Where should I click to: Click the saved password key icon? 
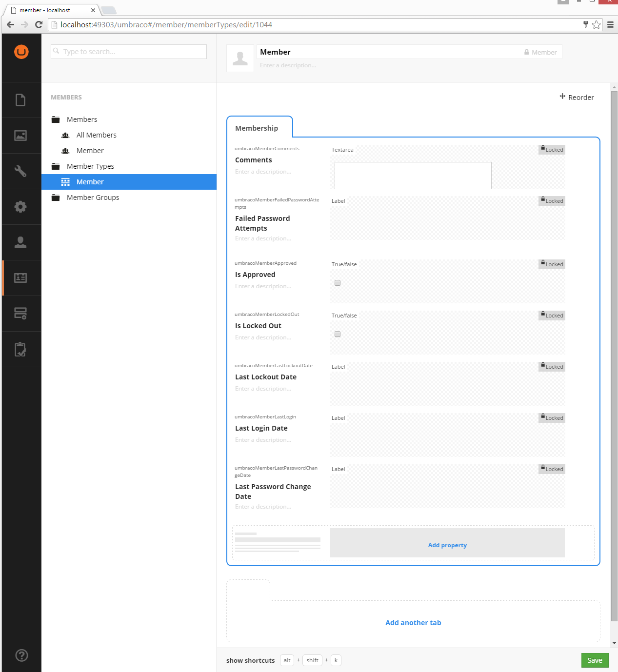coord(585,24)
